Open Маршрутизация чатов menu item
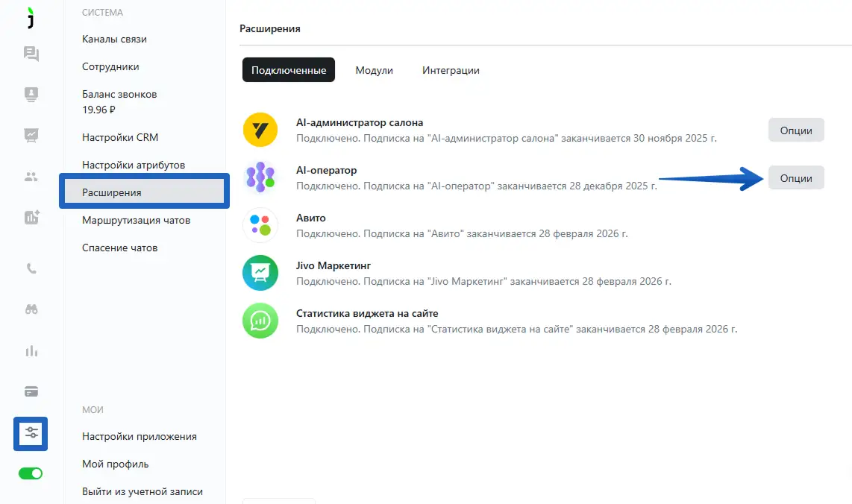Screen dimensions: 852x504 [x=136, y=220]
